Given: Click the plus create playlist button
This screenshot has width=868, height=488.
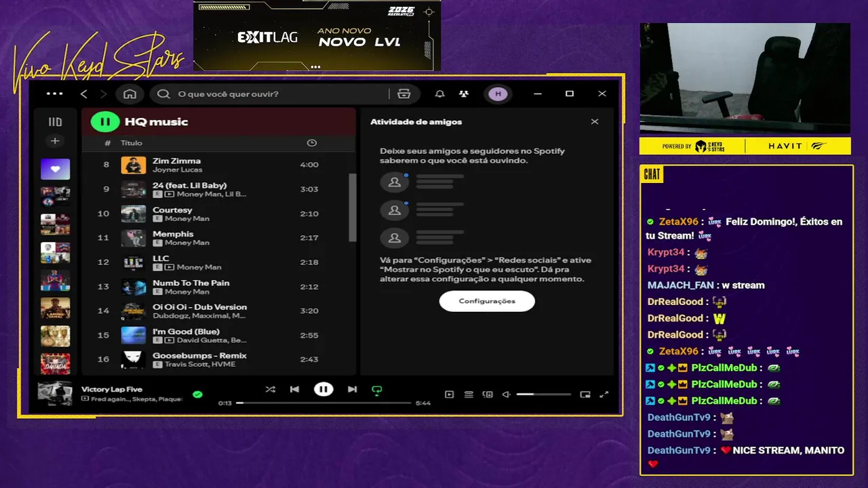Looking at the screenshot, I should point(55,141).
